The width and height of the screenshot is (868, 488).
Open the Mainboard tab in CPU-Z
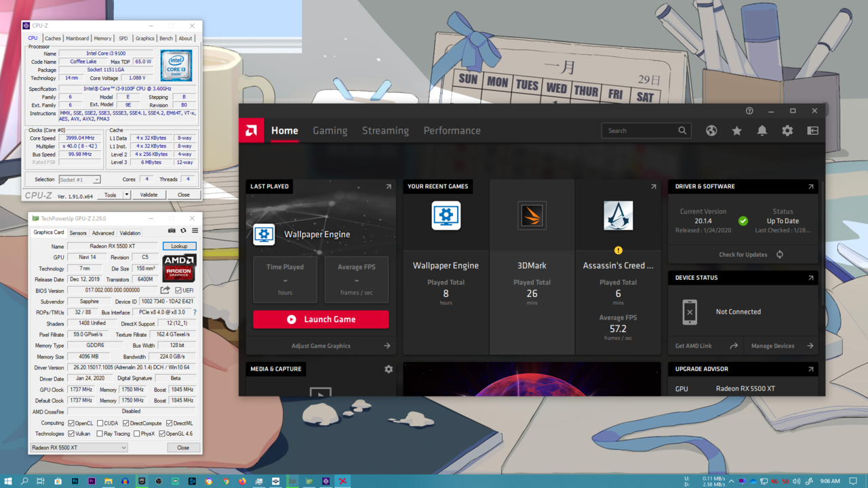pos(77,39)
